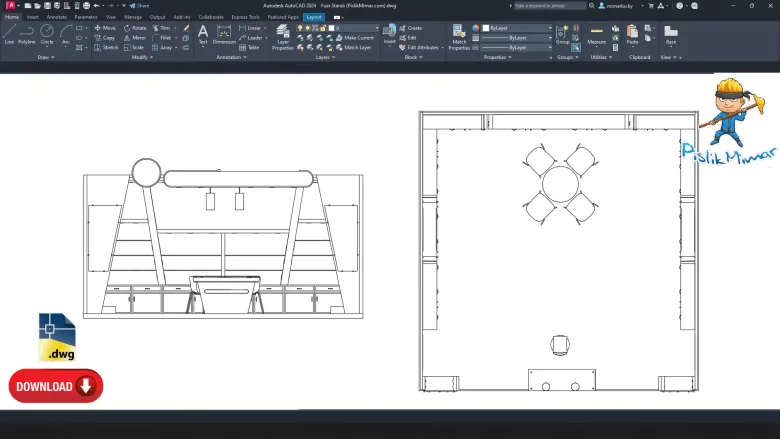Click the Text annotation tool
Screen dimensions: 780x439
pos(203,34)
